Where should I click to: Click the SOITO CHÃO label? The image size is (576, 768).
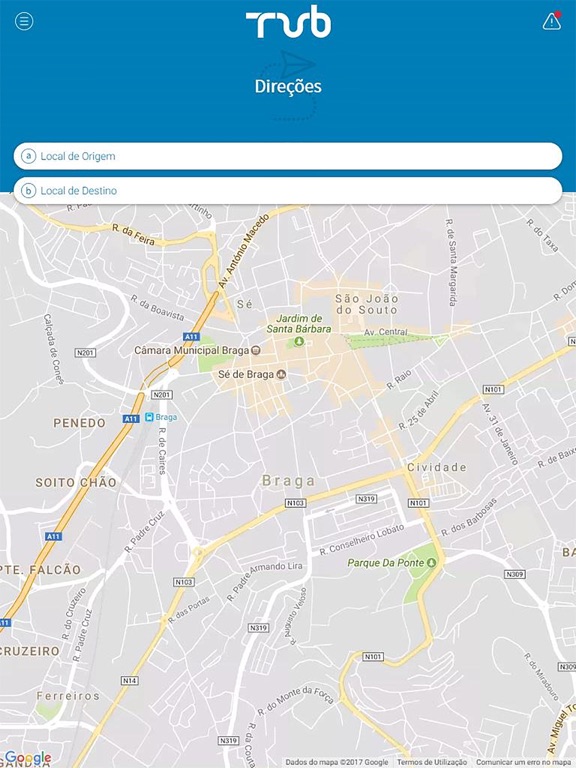(76, 482)
